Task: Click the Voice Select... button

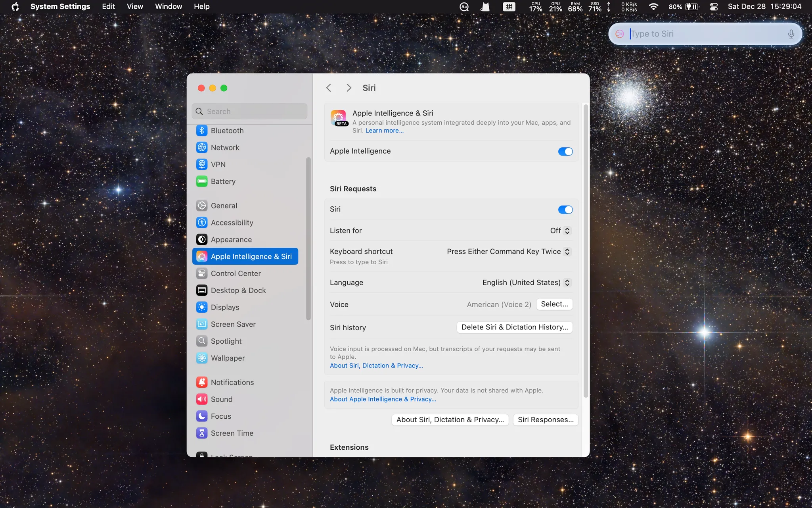Action: [554, 304]
